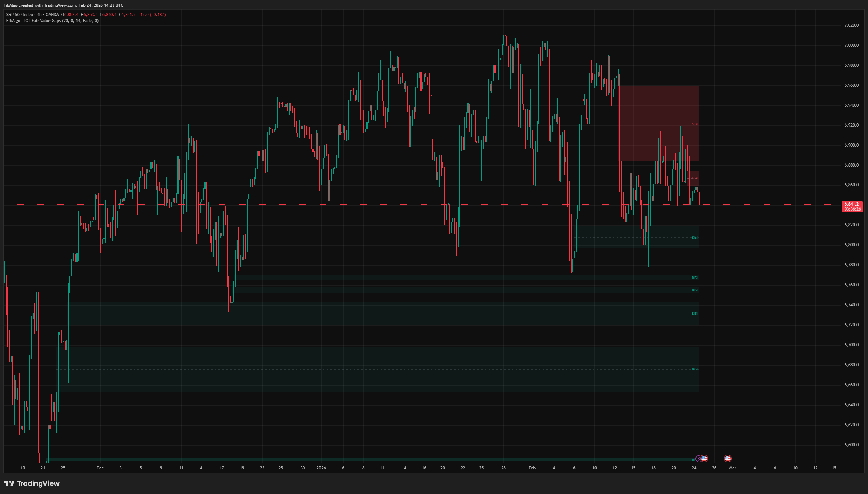Click the FibAlgo created with TradingView.com header text
Image resolution: width=868 pixels, height=494 pixels.
[63, 5]
